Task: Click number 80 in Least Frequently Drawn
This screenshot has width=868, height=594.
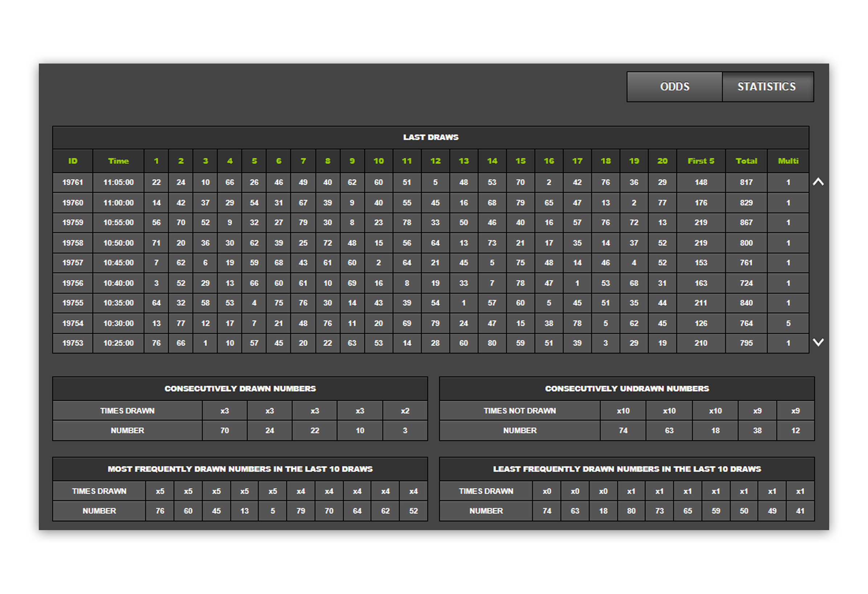Action: tap(631, 511)
